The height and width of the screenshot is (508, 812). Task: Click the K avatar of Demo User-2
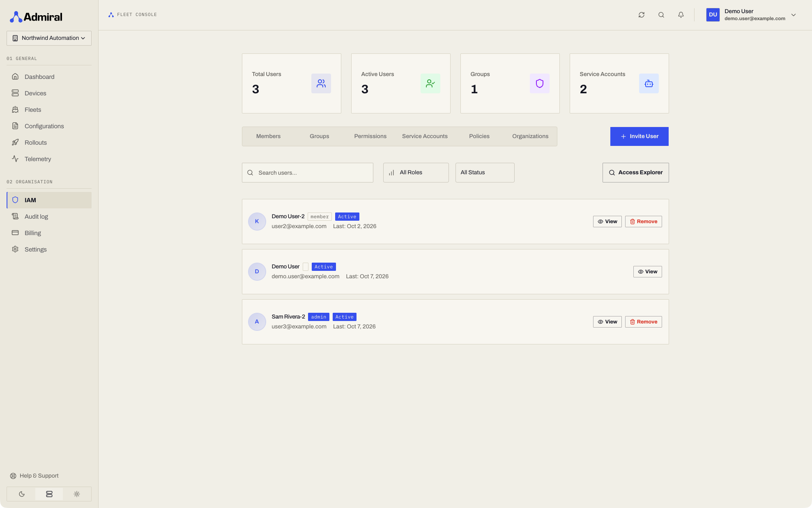click(257, 222)
